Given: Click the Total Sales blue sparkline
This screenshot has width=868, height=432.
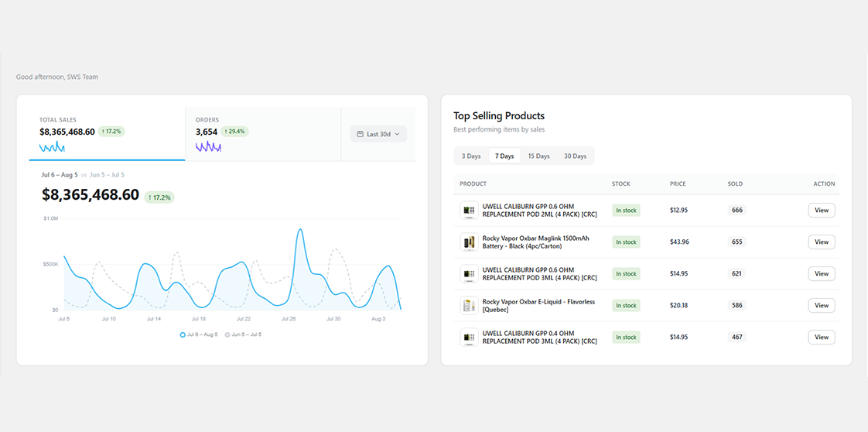Looking at the screenshot, I should point(52,147).
